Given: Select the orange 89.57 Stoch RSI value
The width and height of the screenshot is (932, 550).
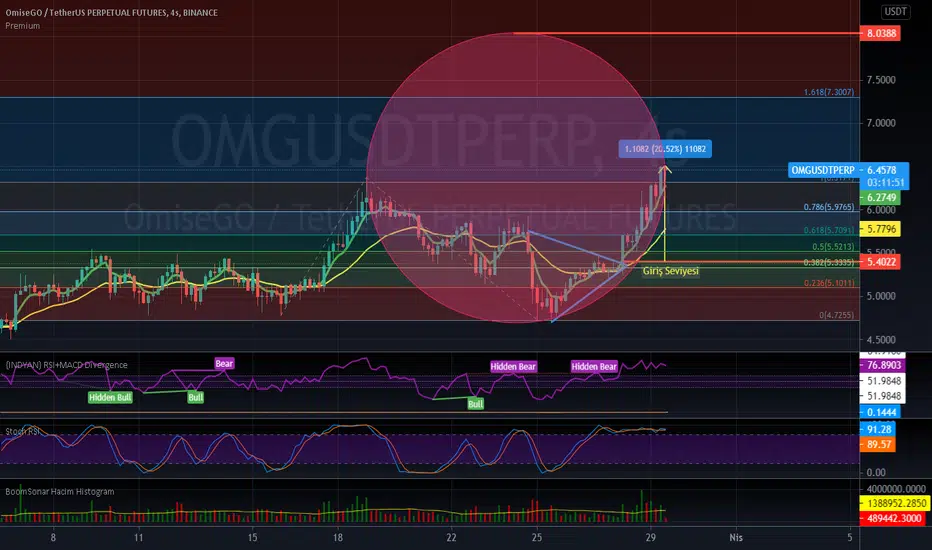Looking at the screenshot, I should pos(878,444).
